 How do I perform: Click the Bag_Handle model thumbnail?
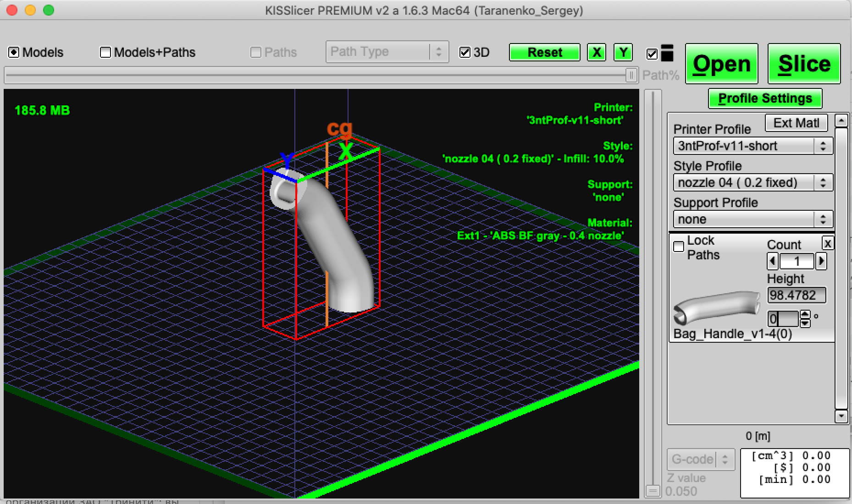[x=715, y=308]
